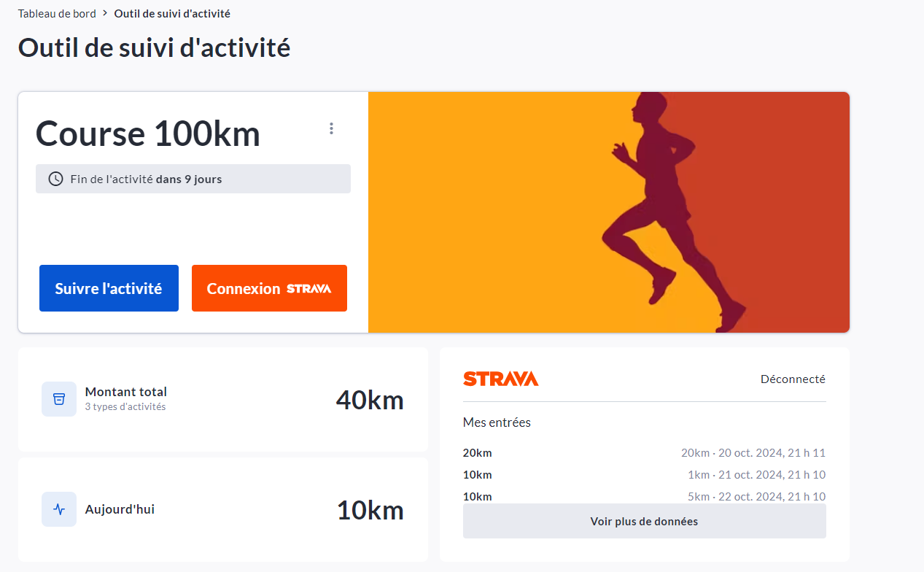
Task: Open the three-dot options menu
Action: [x=331, y=128]
